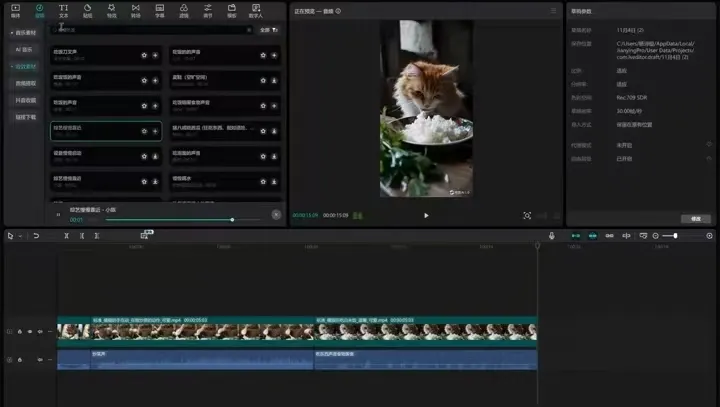Favorite the 空旷空间 sound effect
Viewport: 720px width, 407px height.
pyautogui.click(x=263, y=80)
